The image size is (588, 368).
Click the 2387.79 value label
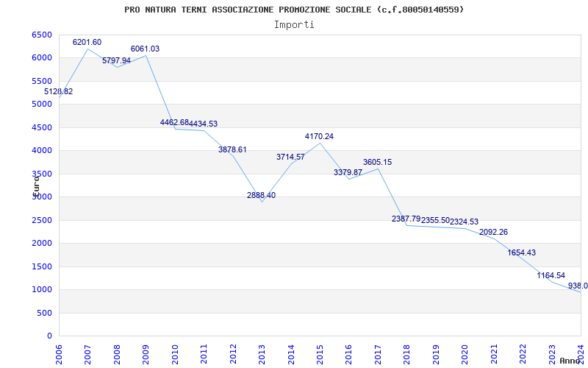pyautogui.click(x=406, y=219)
